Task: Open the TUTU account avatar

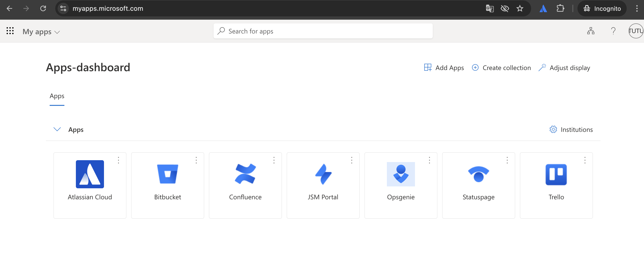Action: [x=636, y=31]
